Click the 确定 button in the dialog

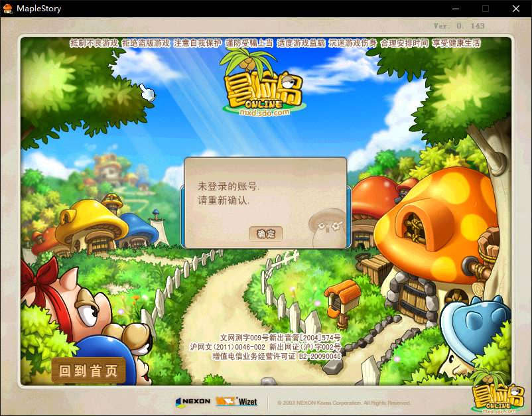[266, 234]
